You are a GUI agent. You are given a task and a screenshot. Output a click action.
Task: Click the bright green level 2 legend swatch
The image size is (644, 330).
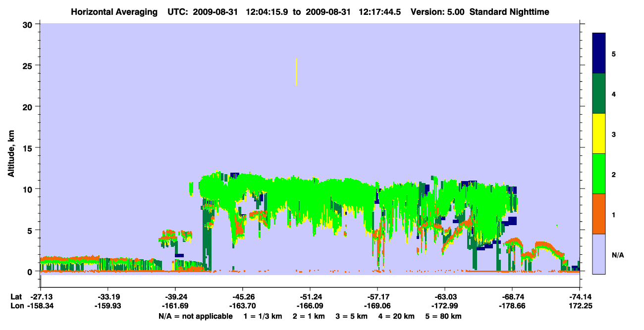click(599, 174)
